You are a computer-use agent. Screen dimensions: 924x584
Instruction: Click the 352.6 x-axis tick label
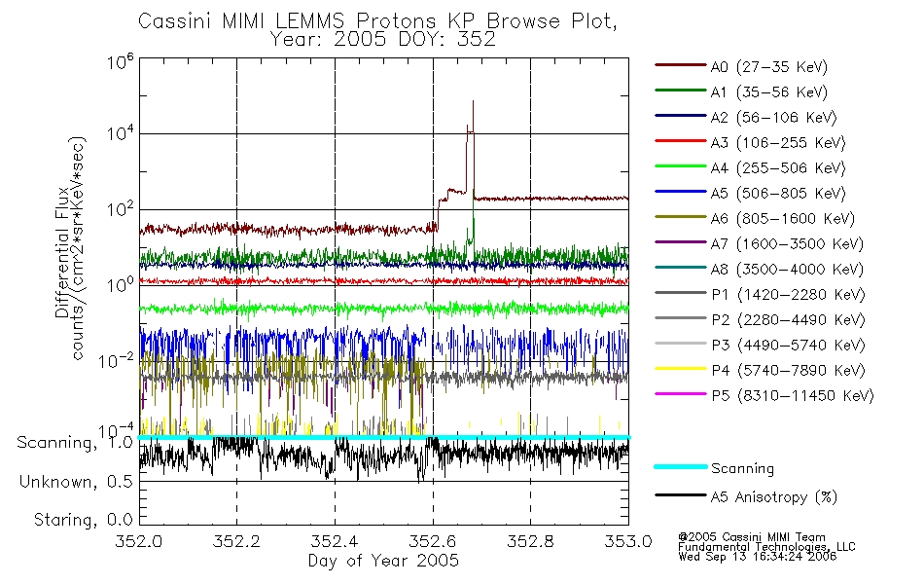click(x=433, y=541)
